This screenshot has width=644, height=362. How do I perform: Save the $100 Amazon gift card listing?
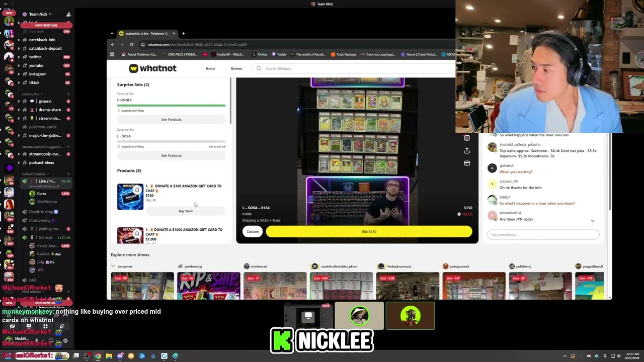coord(137,190)
